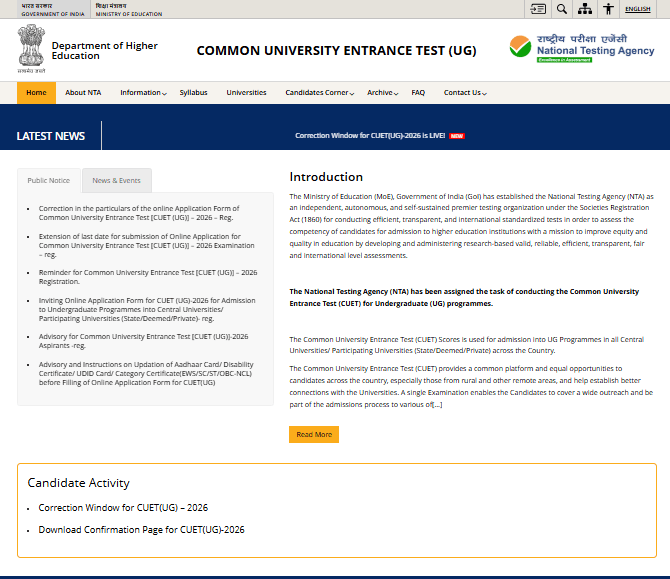Open extension of last date notice

click(x=146, y=245)
